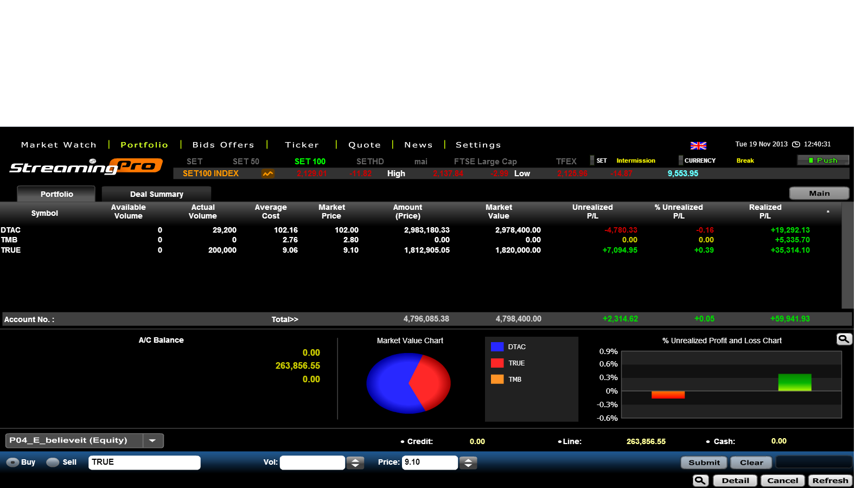The width and height of the screenshot is (868, 488).
Task: Open order Detail
Action: tap(735, 480)
